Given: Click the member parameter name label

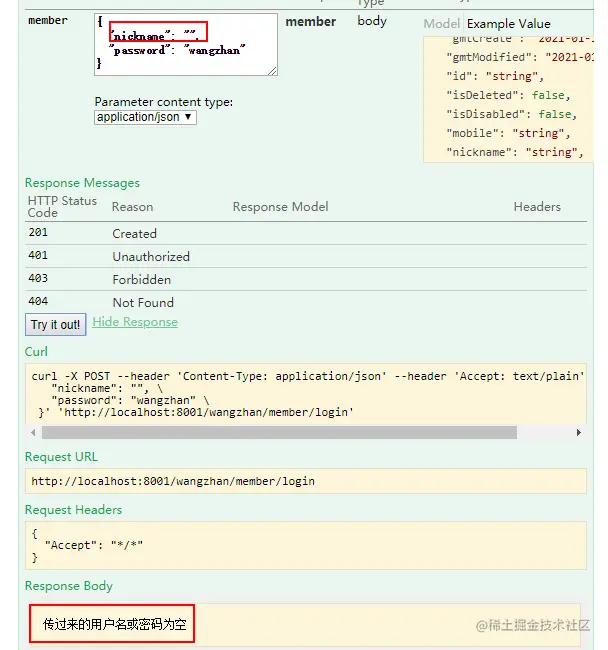Looking at the screenshot, I should [48, 20].
